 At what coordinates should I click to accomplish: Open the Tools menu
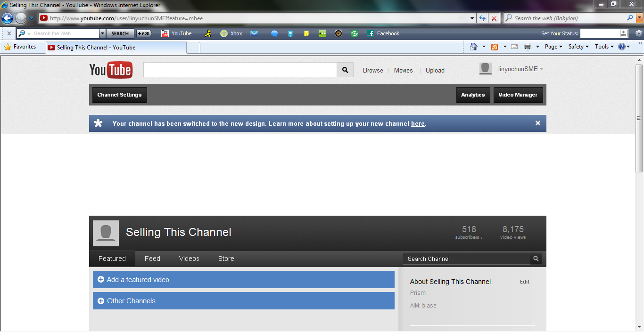point(604,47)
